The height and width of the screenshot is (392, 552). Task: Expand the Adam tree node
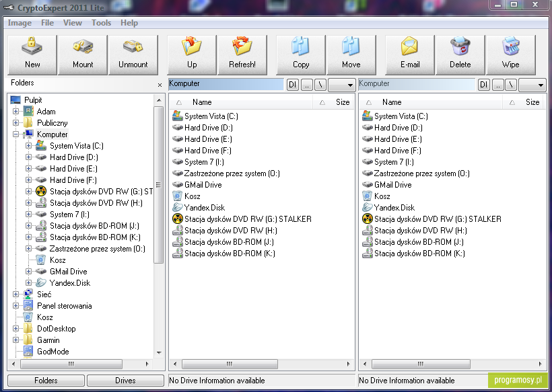(x=15, y=112)
